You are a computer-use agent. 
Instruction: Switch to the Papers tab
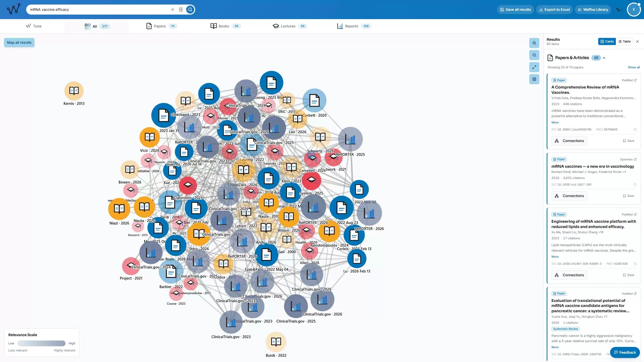coord(162,26)
